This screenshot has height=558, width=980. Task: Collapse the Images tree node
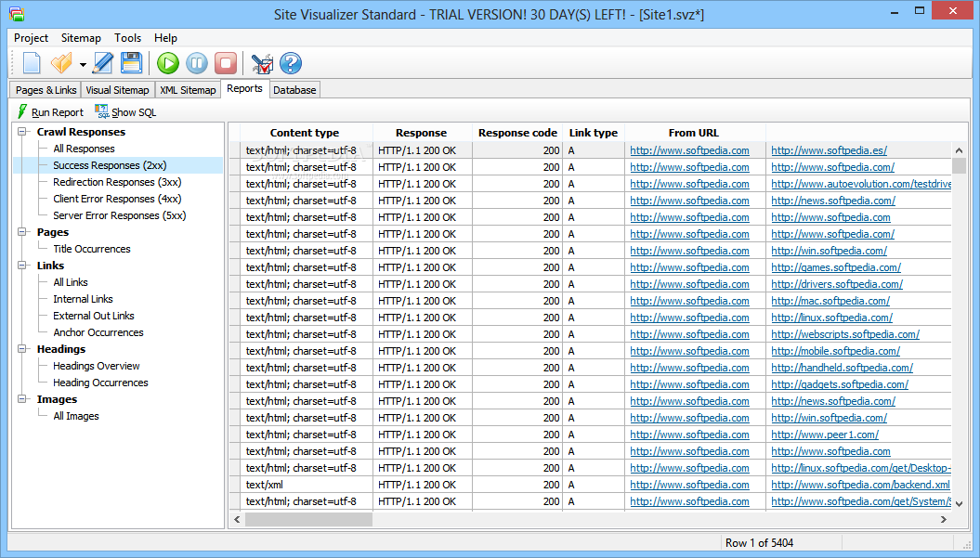click(x=22, y=399)
